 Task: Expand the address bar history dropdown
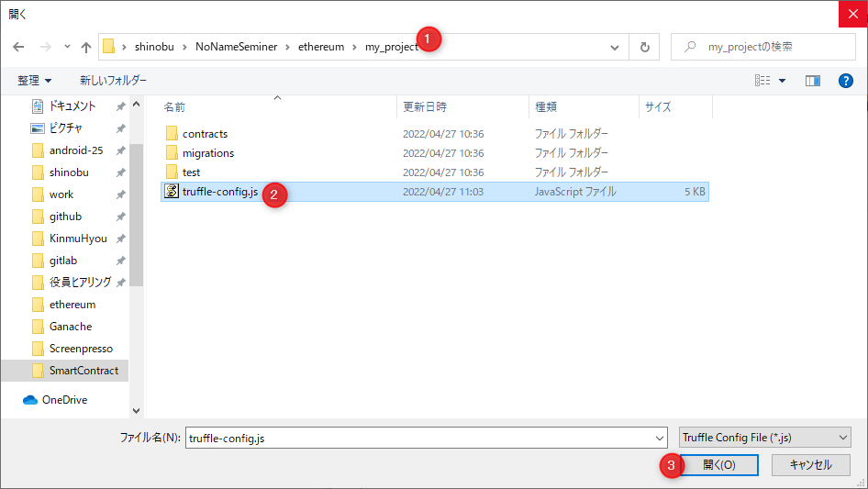[615, 47]
